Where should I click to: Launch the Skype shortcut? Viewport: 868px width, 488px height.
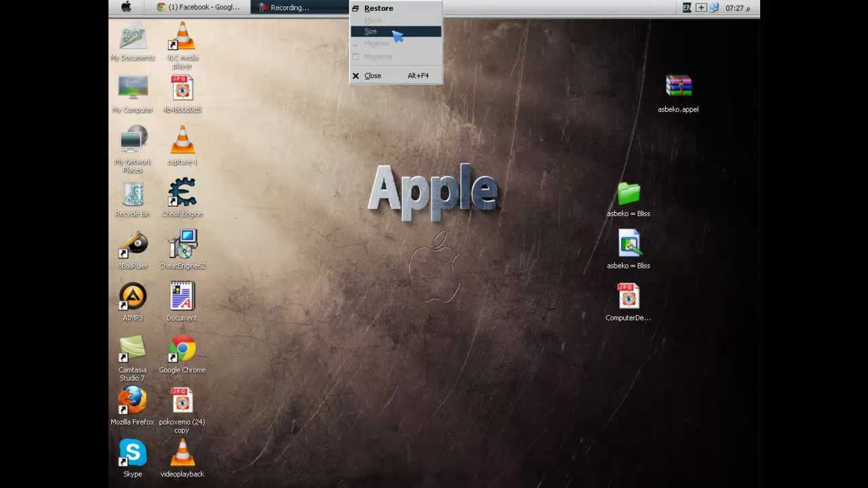(x=133, y=459)
